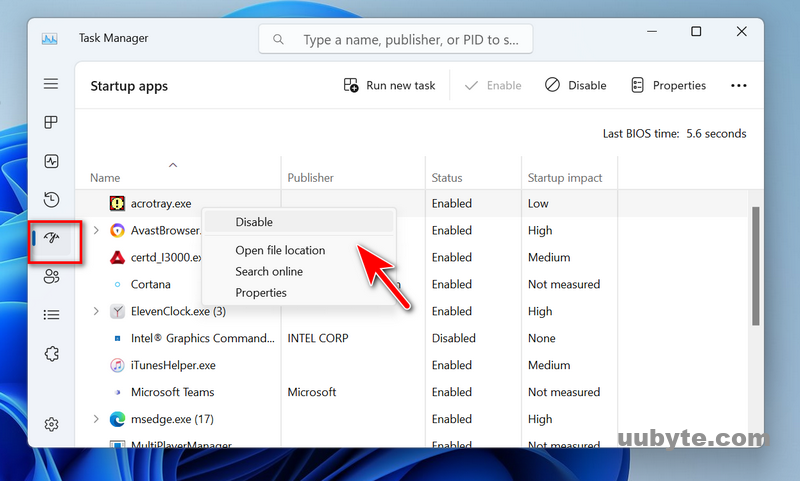Select the acrotray.exe row name

[161, 204]
